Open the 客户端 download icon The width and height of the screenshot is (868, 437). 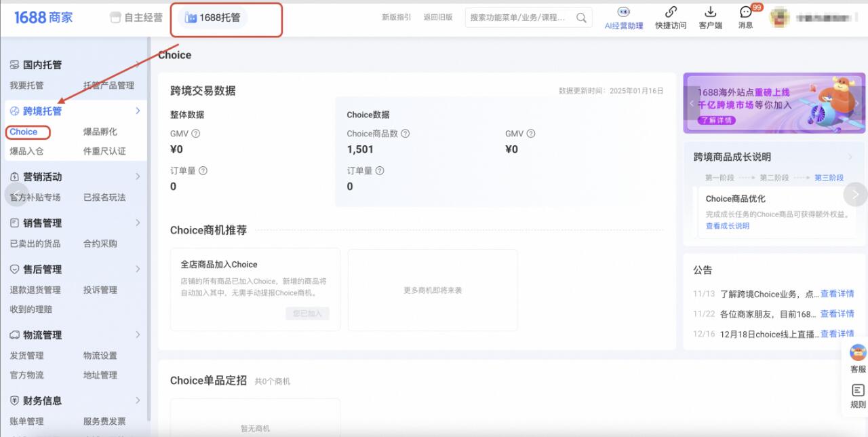pos(710,12)
